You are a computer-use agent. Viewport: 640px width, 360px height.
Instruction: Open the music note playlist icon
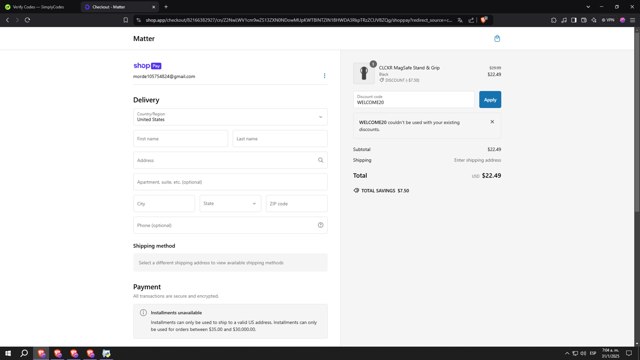564,20
